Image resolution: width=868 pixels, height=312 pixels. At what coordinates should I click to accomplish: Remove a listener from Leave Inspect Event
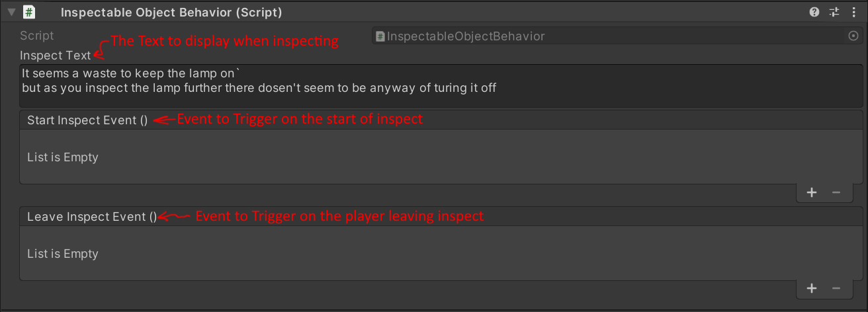point(836,288)
